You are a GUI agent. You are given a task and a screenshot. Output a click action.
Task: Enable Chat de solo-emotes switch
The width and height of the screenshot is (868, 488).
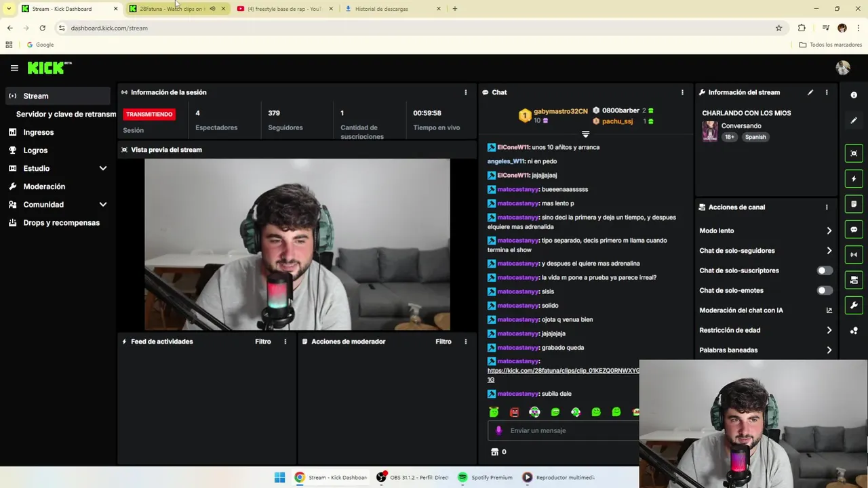(824, 290)
